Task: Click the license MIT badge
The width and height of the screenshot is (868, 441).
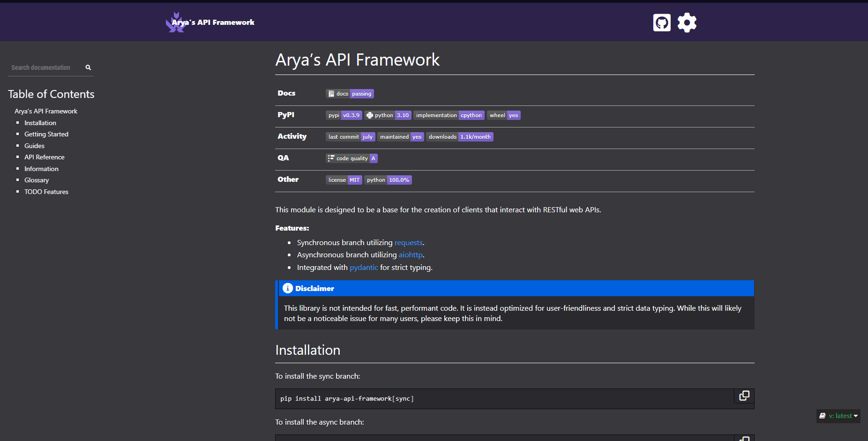Action: coord(344,180)
